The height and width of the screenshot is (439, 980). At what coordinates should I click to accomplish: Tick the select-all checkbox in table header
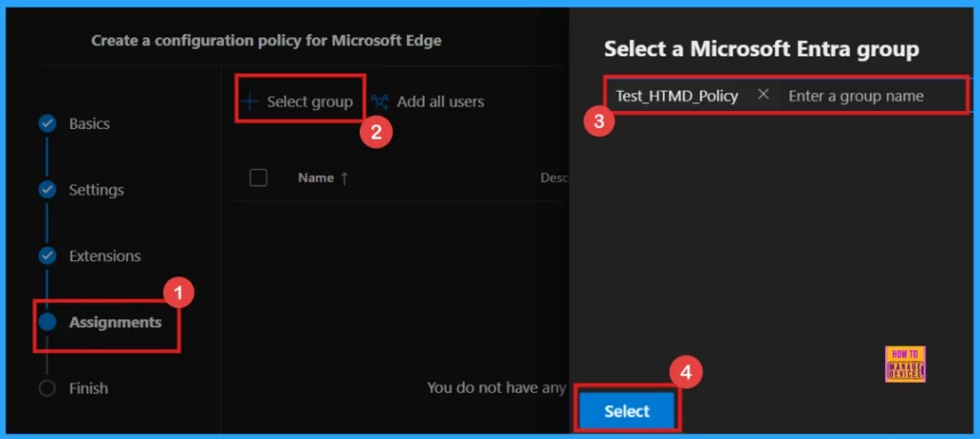point(258,178)
